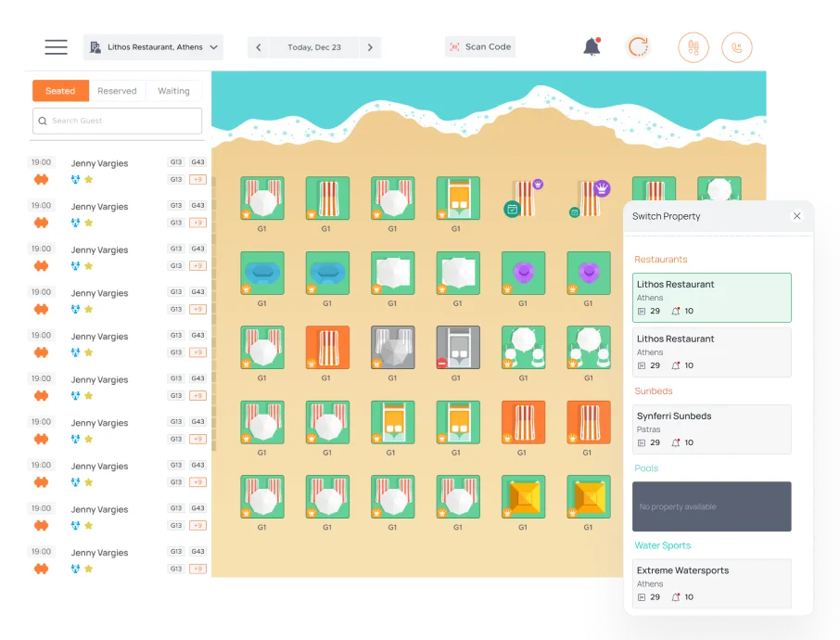Click the Patras location text
The image size is (840, 640).
pyautogui.click(x=648, y=429)
